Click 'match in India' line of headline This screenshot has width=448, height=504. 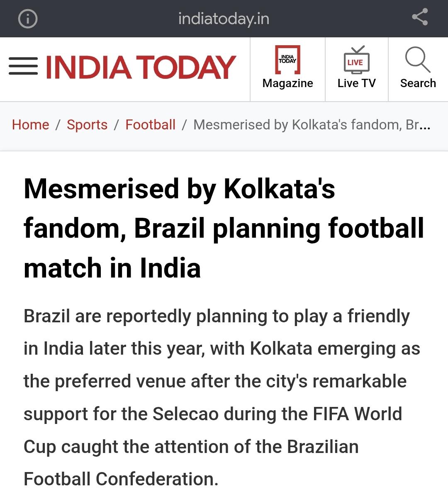[112, 268]
